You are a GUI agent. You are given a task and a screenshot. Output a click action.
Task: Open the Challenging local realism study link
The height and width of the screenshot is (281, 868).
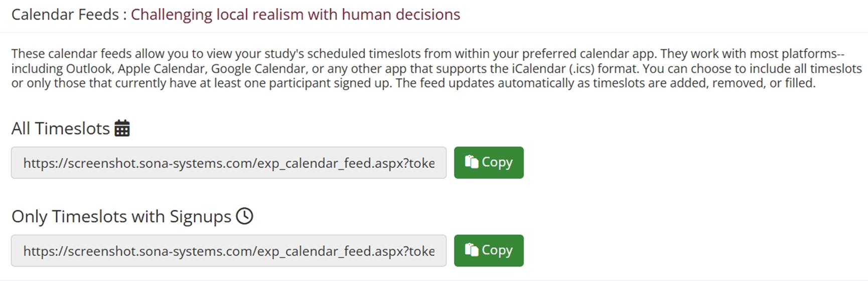click(x=295, y=15)
